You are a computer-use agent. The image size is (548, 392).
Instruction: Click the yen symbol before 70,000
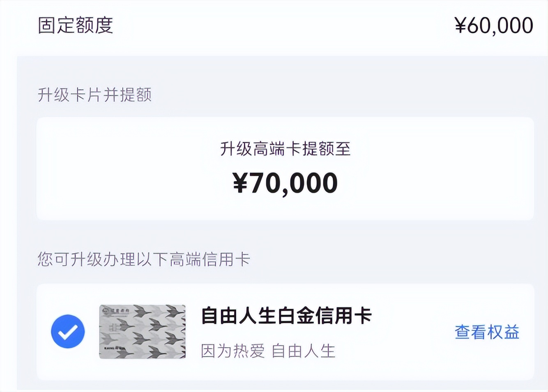tap(240, 183)
